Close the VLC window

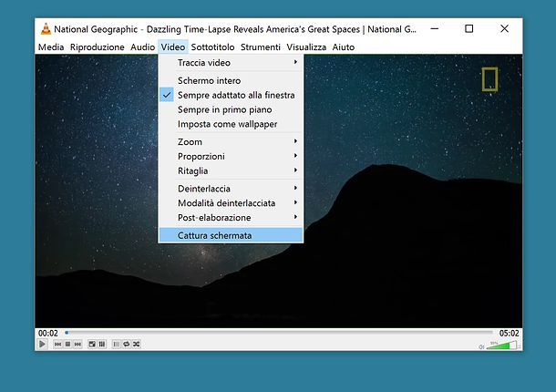504,29
